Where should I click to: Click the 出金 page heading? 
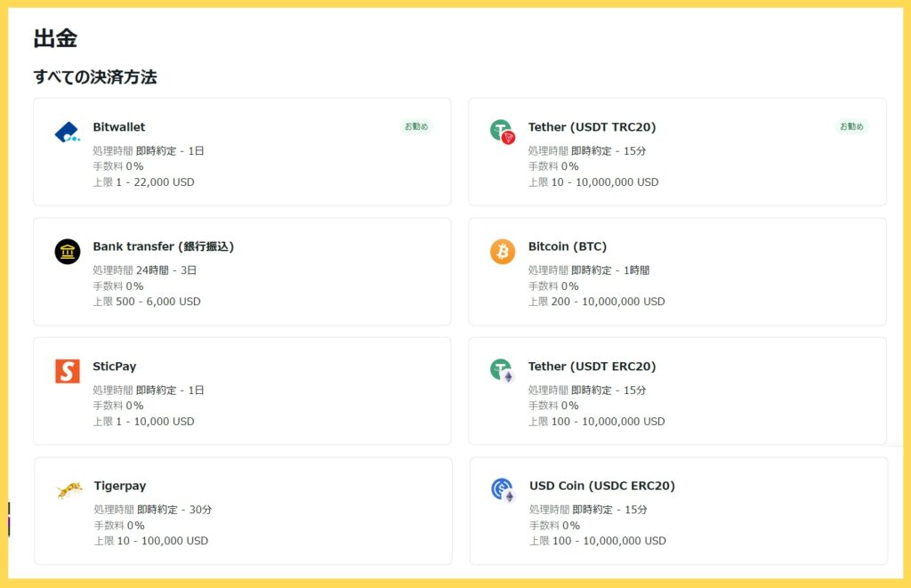tap(55, 37)
